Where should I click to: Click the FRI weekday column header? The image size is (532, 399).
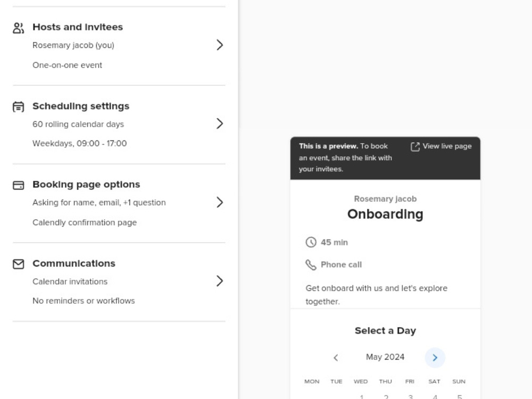410,381
